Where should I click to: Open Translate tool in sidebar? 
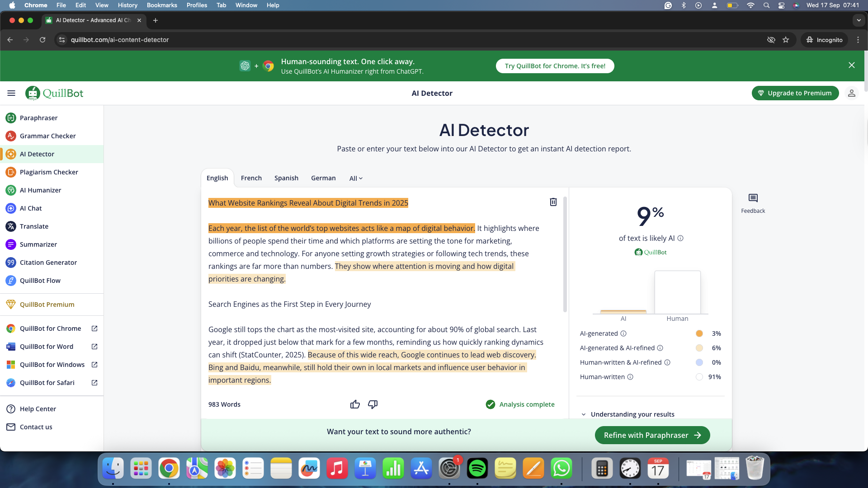pyautogui.click(x=52, y=226)
